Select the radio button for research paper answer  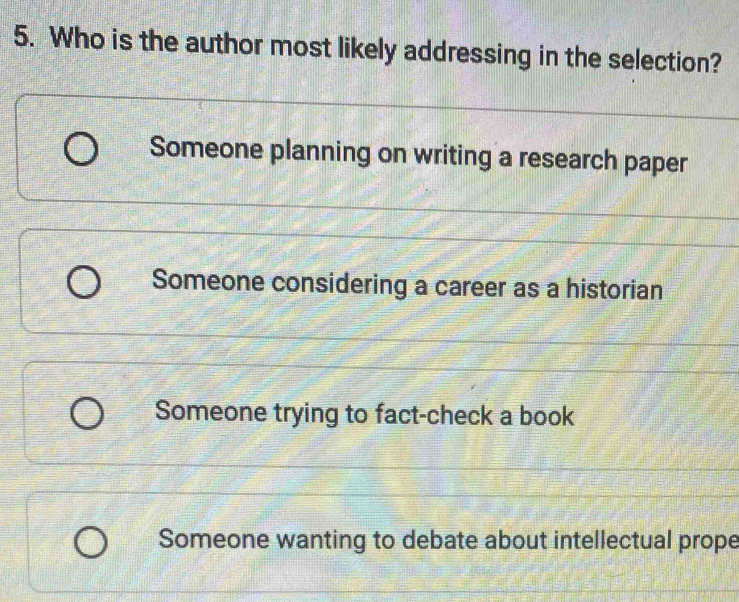(82, 155)
